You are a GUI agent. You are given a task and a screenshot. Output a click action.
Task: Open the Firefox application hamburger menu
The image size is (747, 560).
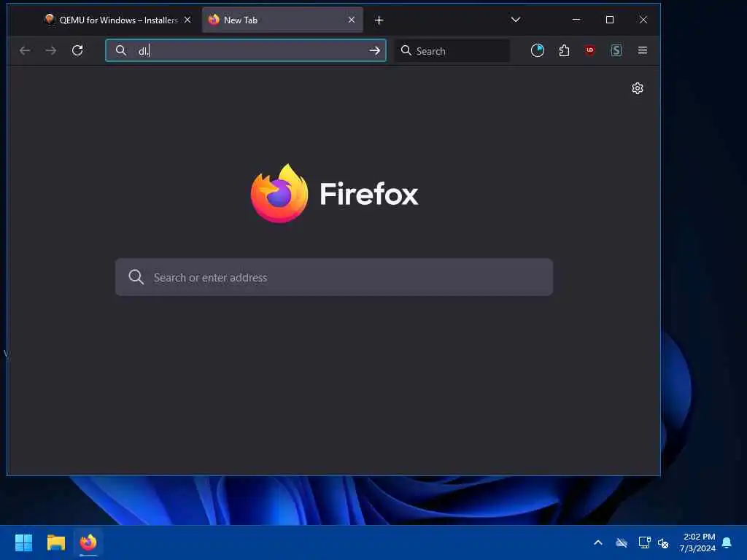(643, 50)
